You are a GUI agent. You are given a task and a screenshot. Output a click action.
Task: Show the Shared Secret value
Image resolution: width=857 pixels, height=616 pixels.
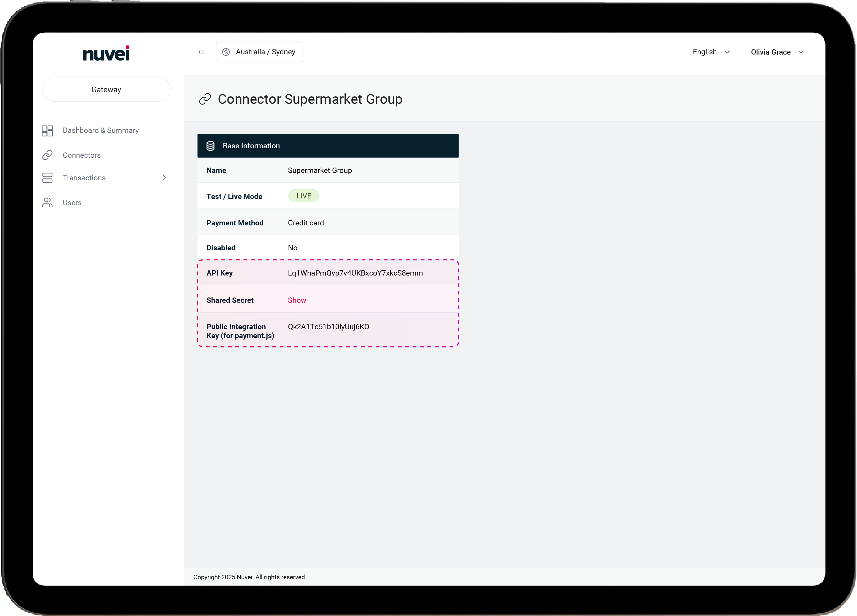[x=297, y=300]
